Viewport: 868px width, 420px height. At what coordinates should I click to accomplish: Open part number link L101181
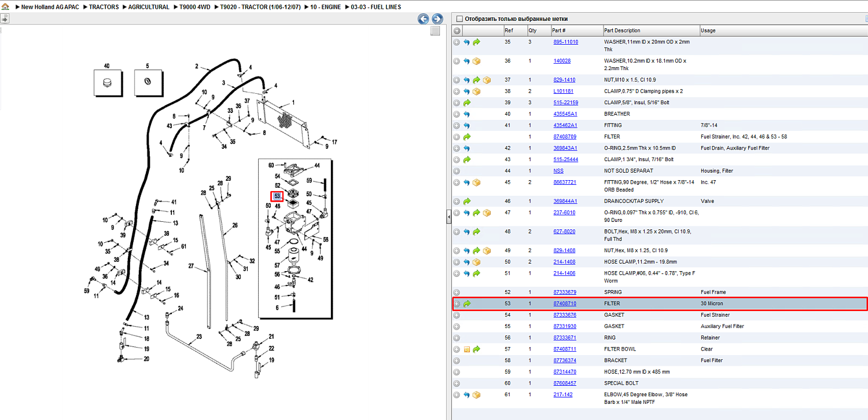click(x=563, y=92)
